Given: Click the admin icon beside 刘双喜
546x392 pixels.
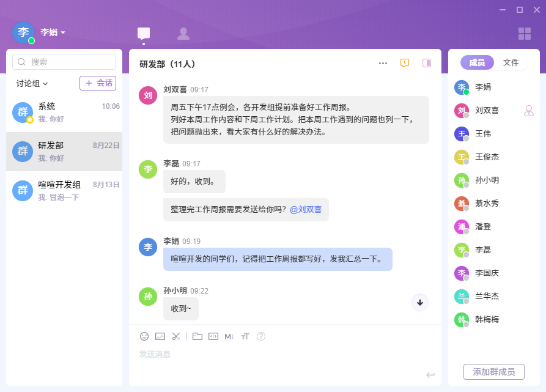Looking at the screenshot, I should 529,111.
